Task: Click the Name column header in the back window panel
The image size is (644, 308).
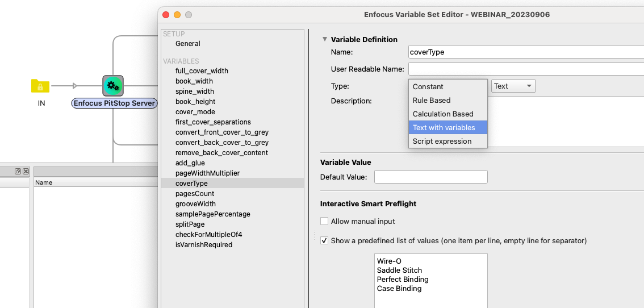Action: click(44, 182)
